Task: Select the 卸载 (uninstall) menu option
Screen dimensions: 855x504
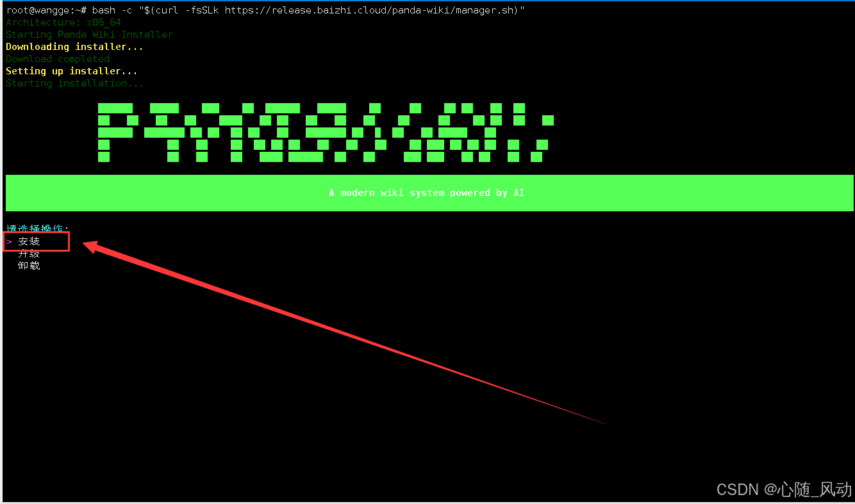Action: point(29,265)
